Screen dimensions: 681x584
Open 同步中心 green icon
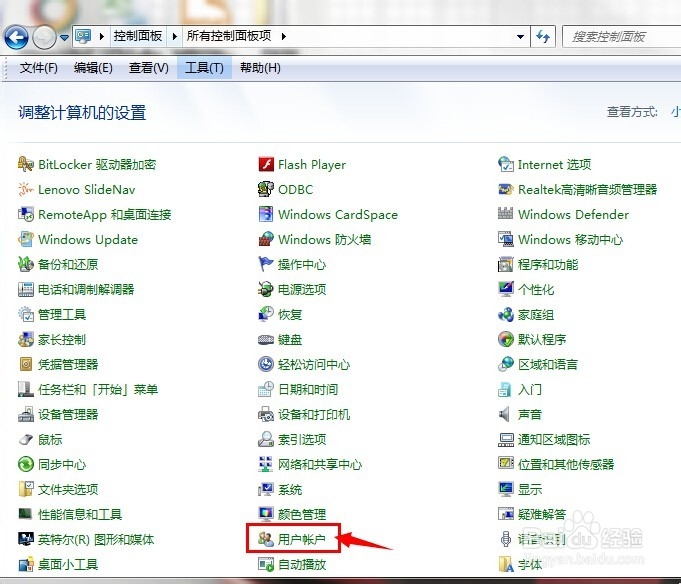click(26, 464)
